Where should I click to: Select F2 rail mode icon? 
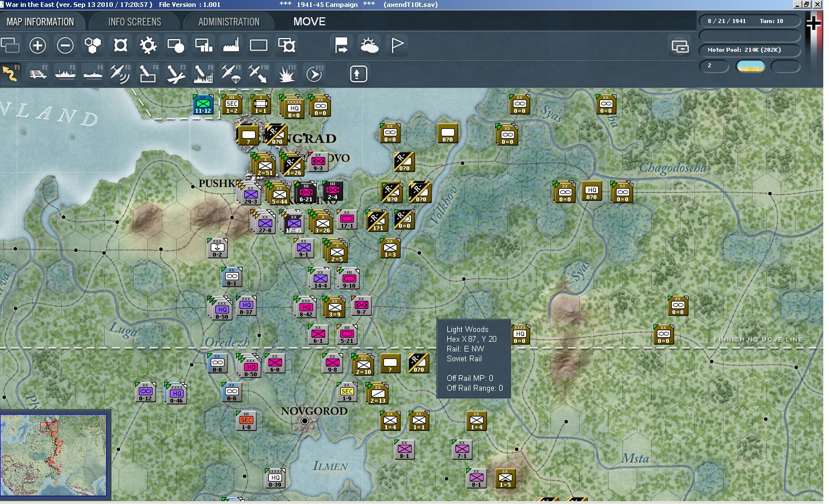(x=38, y=74)
